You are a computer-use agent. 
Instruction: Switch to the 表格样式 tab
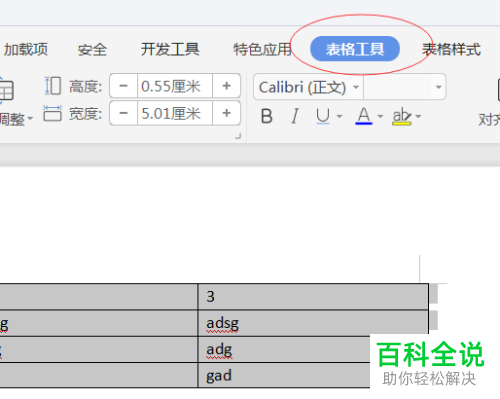coord(451,49)
